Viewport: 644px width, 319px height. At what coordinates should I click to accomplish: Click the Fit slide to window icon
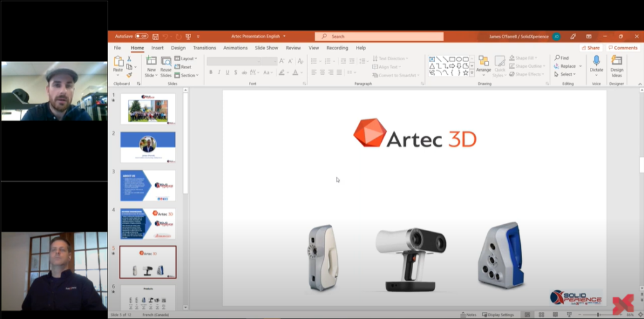click(x=640, y=315)
